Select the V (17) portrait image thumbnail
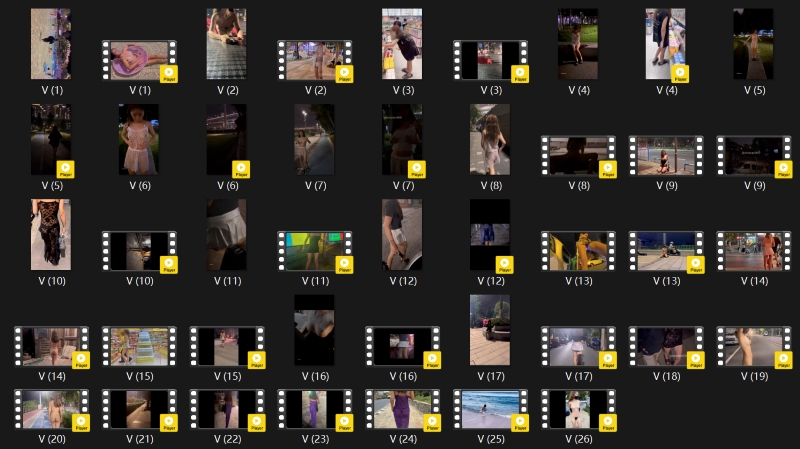 pos(490,329)
